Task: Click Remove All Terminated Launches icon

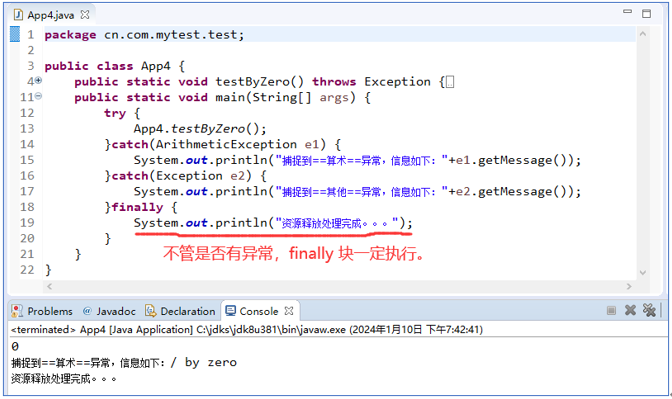Action: pos(649,310)
